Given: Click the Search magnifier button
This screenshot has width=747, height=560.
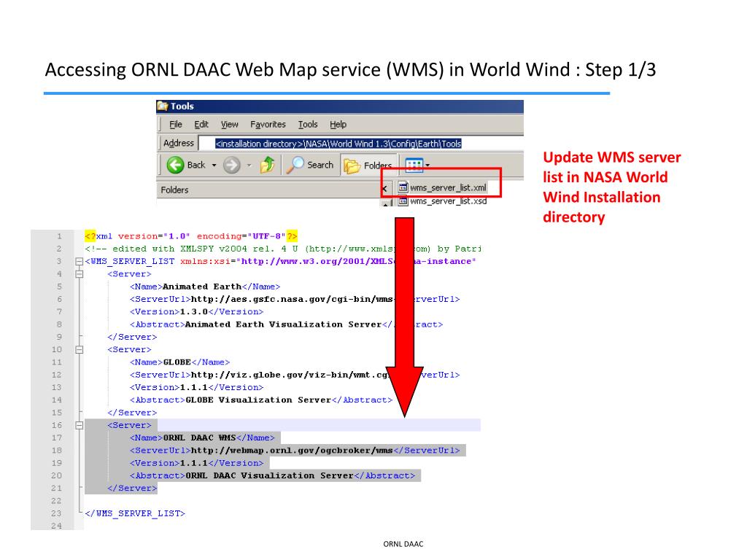Looking at the screenshot, I should [310, 165].
